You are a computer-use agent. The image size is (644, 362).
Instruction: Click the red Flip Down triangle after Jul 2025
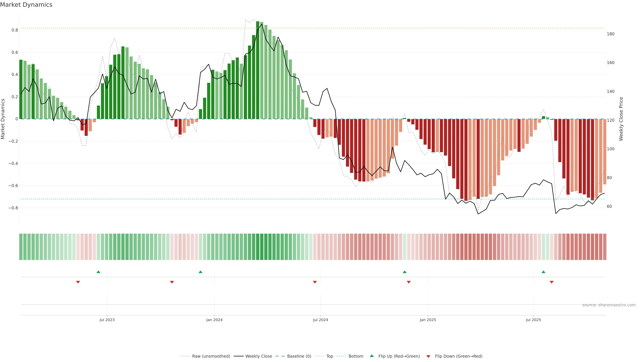coord(551,282)
